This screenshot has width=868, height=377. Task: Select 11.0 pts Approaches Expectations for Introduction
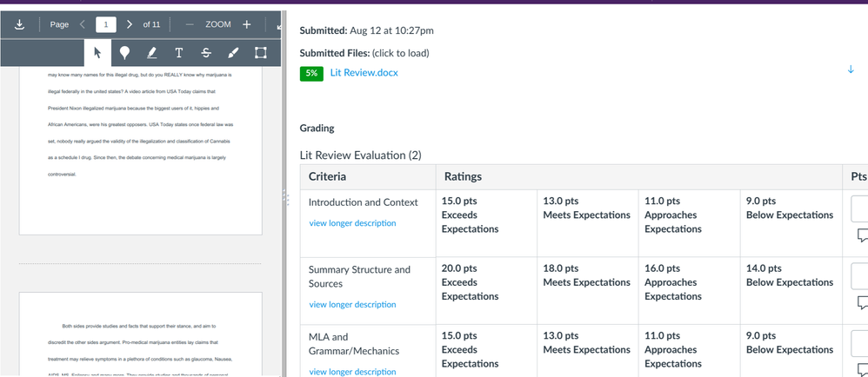click(689, 223)
